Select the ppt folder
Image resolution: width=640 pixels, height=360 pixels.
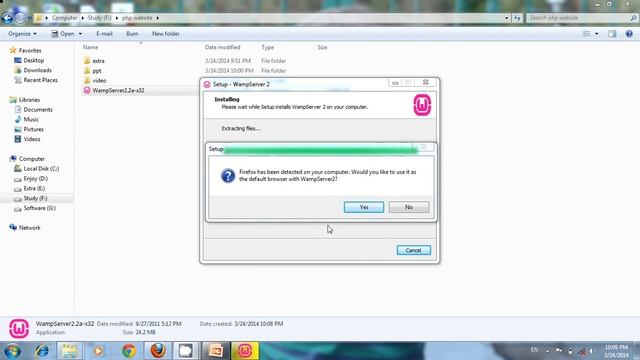pyautogui.click(x=97, y=71)
